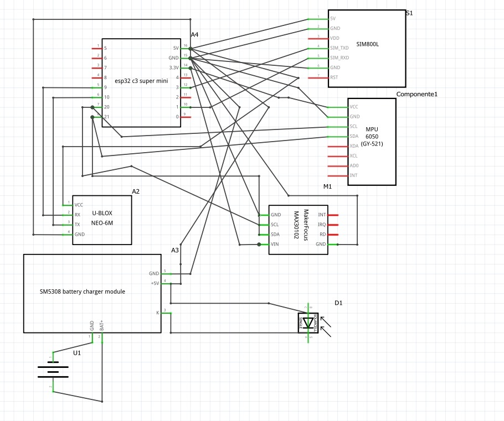
Task: Click pin 9 on the esp32
Action: (x=97, y=87)
